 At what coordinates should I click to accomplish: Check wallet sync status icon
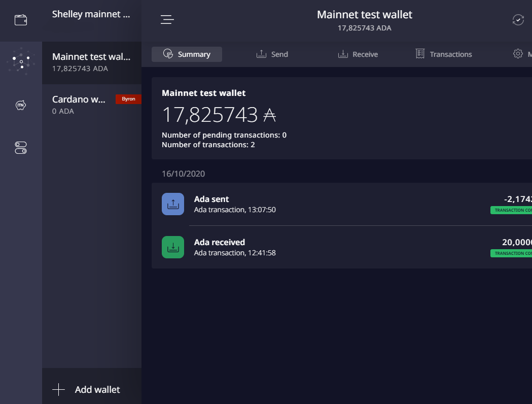tap(518, 20)
